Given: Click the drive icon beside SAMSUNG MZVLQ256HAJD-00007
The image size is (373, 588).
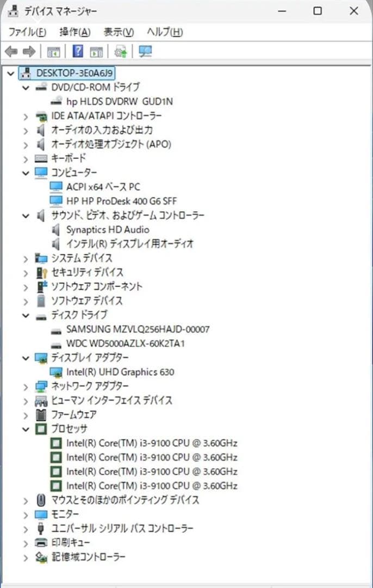Looking at the screenshot, I should [x=56, y=331].
